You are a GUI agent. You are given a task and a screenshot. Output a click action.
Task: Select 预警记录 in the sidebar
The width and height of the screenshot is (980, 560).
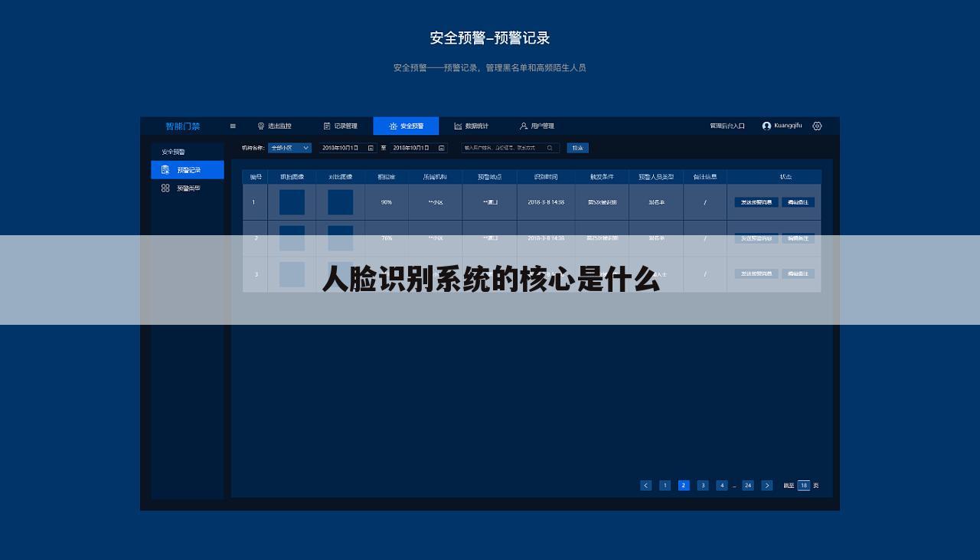(x=188, y=170)
